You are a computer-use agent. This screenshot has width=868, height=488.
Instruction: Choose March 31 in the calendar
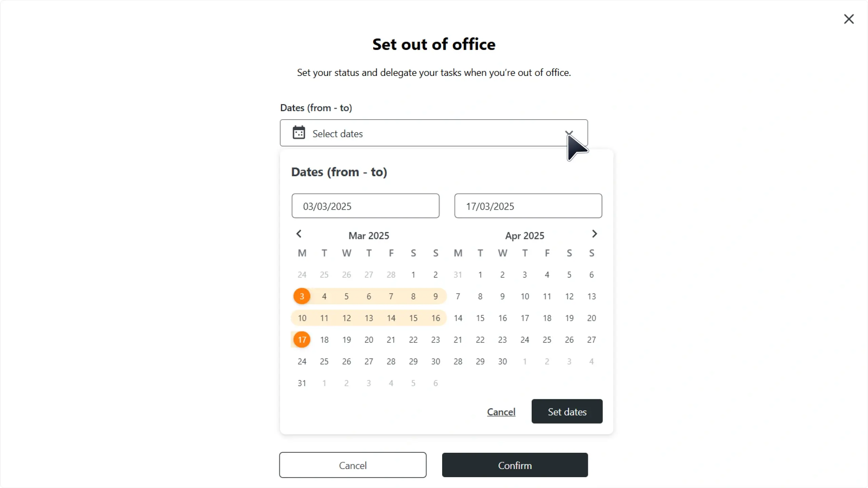[302, 383]
